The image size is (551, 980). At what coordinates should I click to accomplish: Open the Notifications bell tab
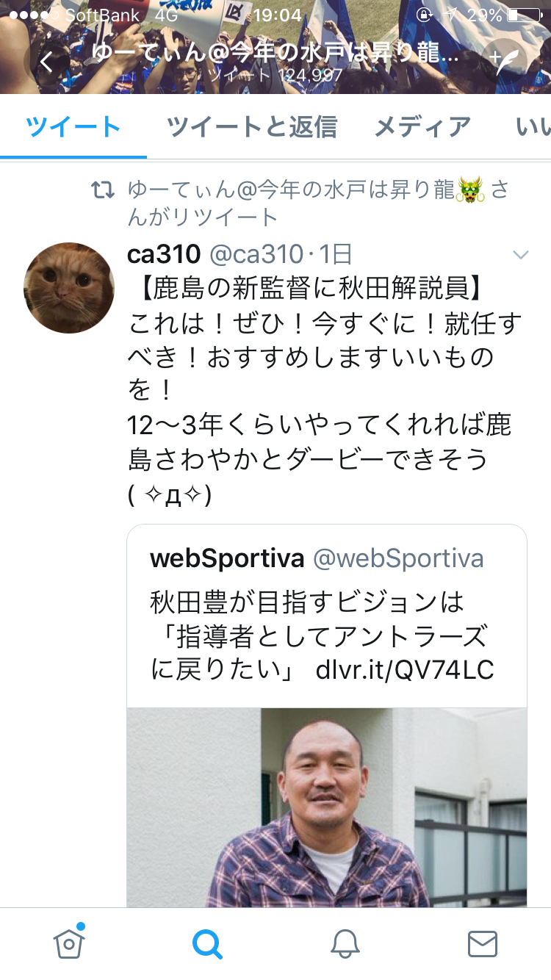pos(345,943)
